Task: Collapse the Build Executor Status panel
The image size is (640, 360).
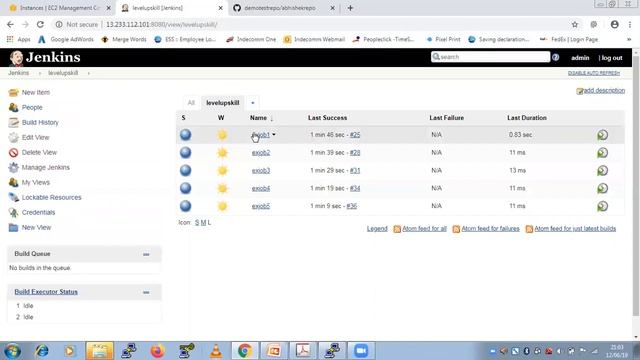Action: 146,292
